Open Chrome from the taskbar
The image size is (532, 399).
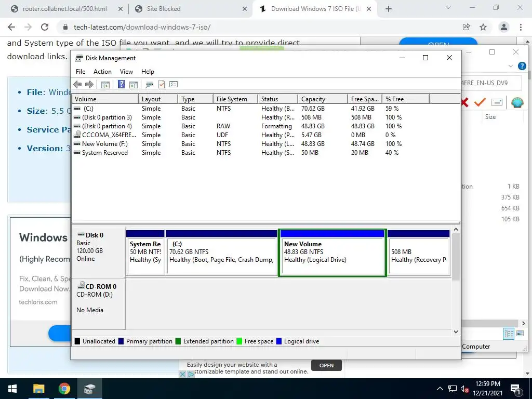click(x=64, y=389)
